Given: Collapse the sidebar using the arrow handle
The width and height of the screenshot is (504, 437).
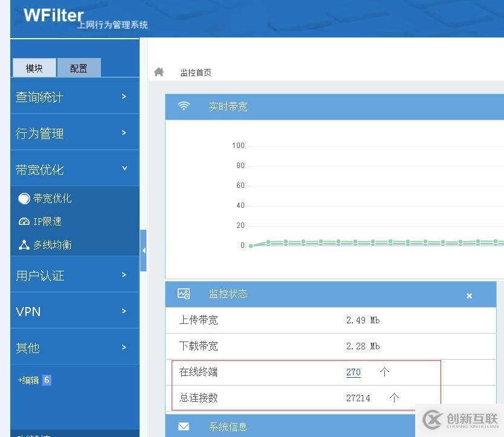Looking at the screenshot, I should (143, 250).
